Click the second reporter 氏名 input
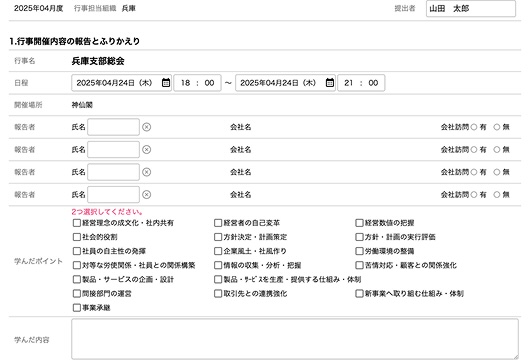Viewport: 530px width, 360px height. click(113, 150)
